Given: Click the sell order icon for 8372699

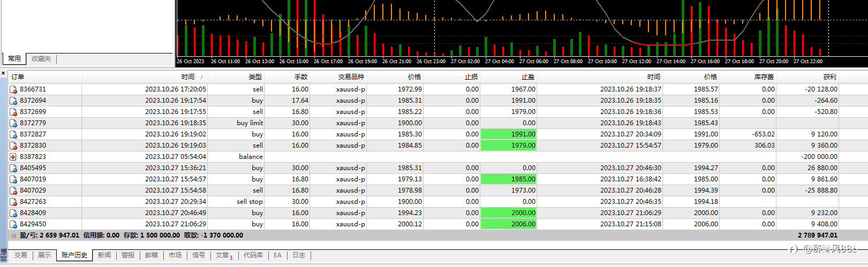Looking at the screenshot, I should click(13, 112).
